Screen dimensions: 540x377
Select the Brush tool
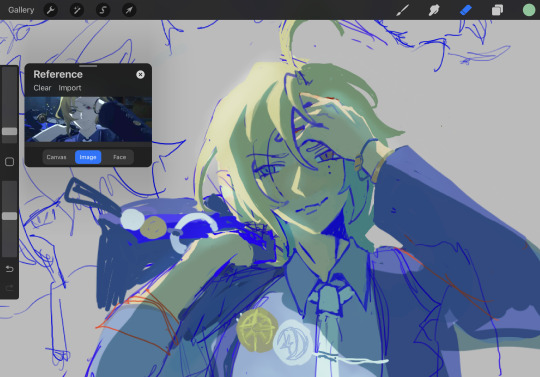(x=402, y=10)
